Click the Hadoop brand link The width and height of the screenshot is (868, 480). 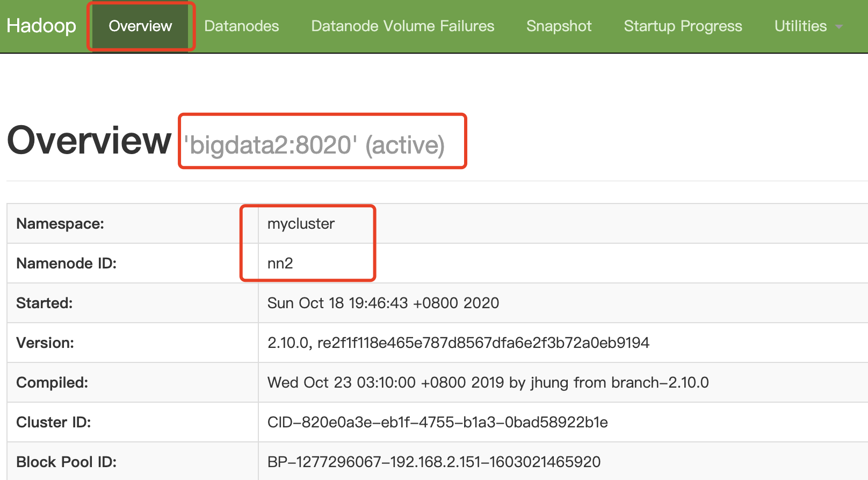pos(41,26)
